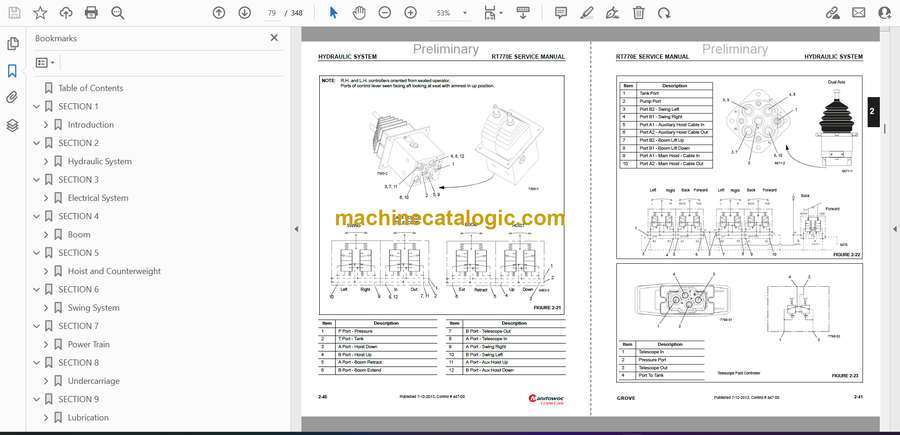This screenshot has height=435, width=900.
Task: Open the sign document pen tool
Action: (613, 13)
